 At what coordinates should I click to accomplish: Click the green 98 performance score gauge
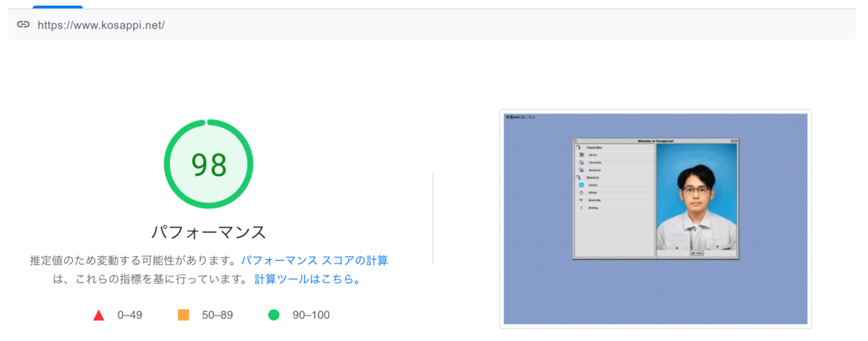tap(208, 164)
